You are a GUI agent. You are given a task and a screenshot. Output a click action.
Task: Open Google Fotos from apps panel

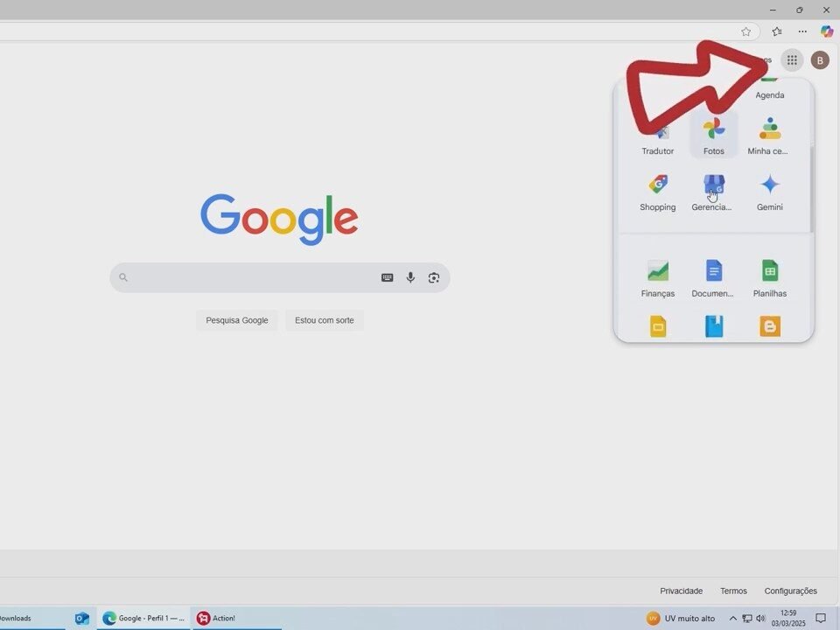click(713, 136)
